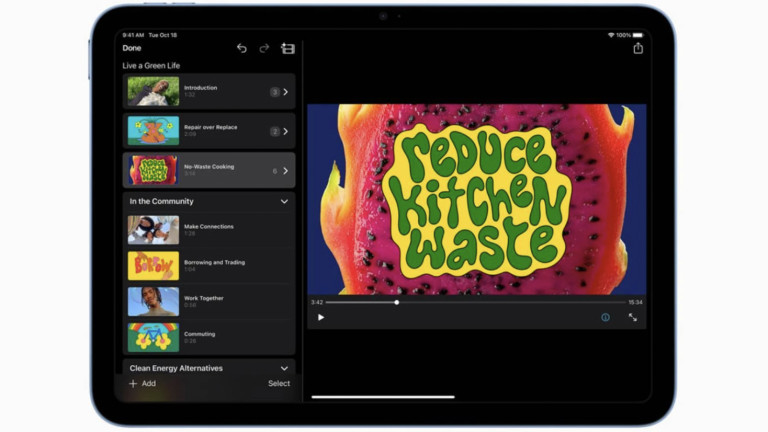Open the share icon at top right
This screenshot has width=768, height=432.
pyautogui.click(x=638, y=48)
